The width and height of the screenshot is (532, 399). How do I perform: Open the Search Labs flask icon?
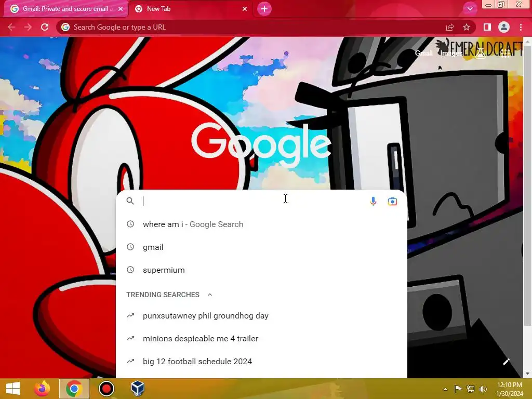(481, 54)
